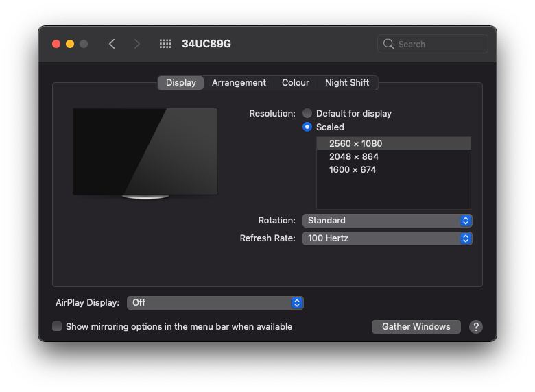Screen dimensions: 535x392
Task: Switch to the Colour tab
Action: [296, 83]
